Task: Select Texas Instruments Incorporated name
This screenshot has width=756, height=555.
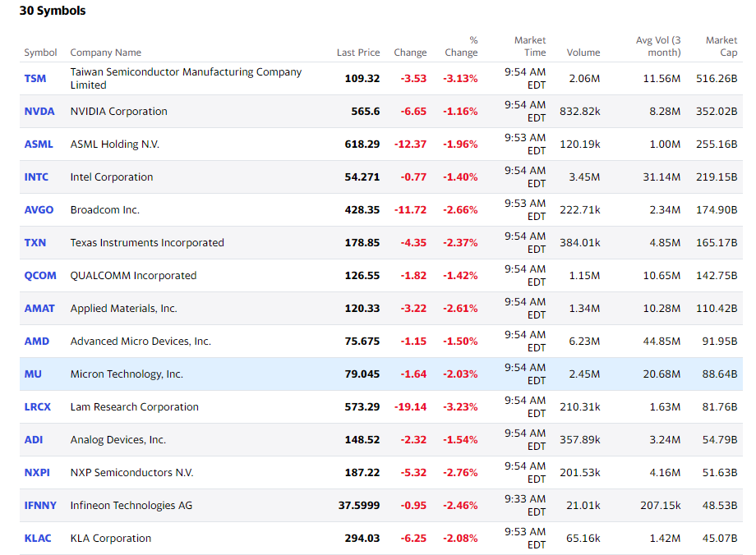Action: coord(147,242)
